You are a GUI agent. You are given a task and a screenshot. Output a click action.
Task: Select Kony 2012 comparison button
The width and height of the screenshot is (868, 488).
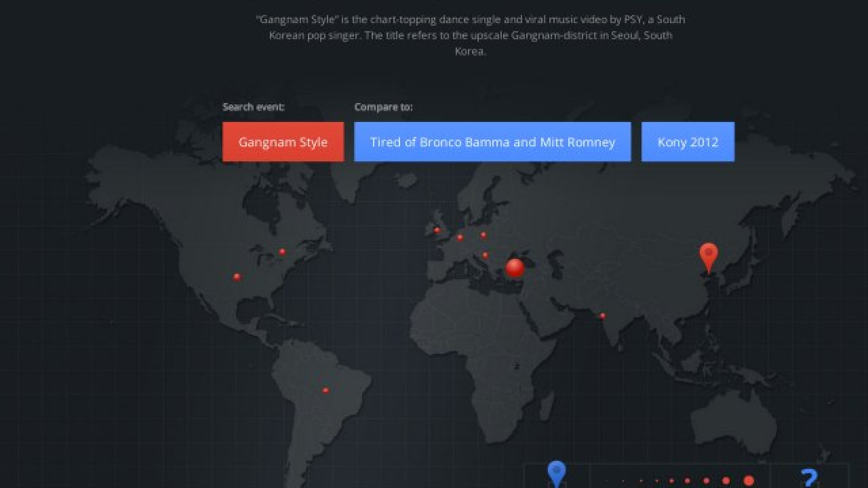[x=688, y=142]
